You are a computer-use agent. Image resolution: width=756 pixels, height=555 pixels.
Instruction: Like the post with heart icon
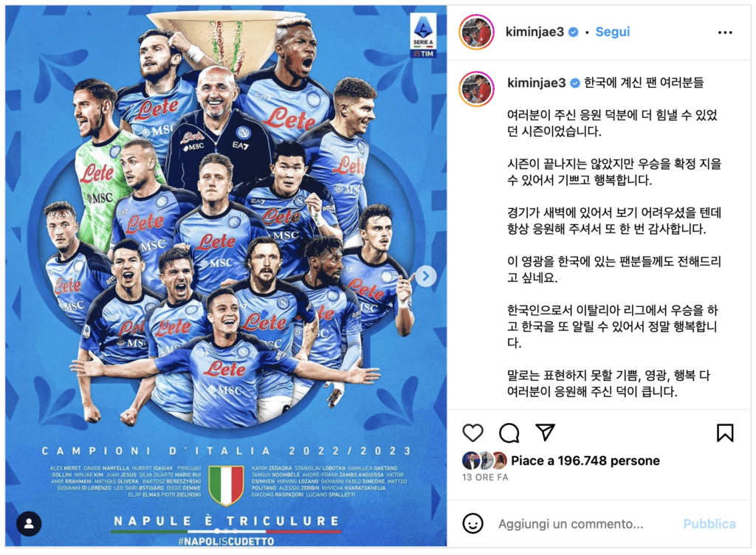tap(472, 432)
